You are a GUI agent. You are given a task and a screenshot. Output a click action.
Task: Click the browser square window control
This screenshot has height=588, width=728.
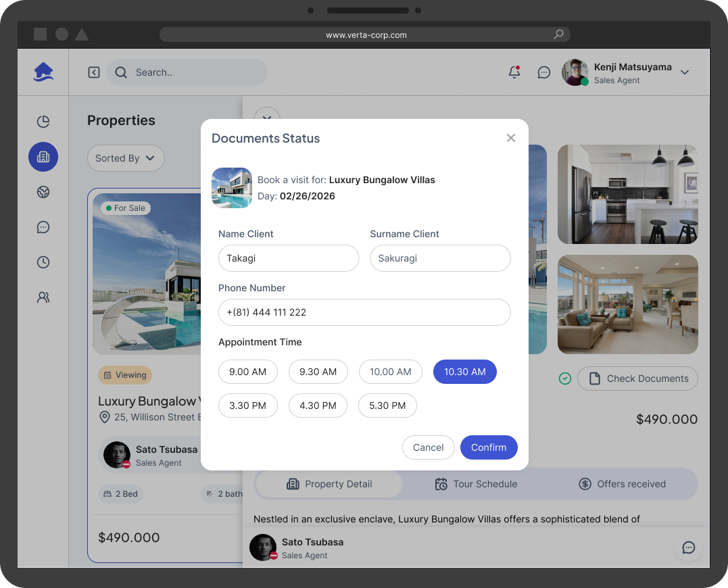(41, 34)
